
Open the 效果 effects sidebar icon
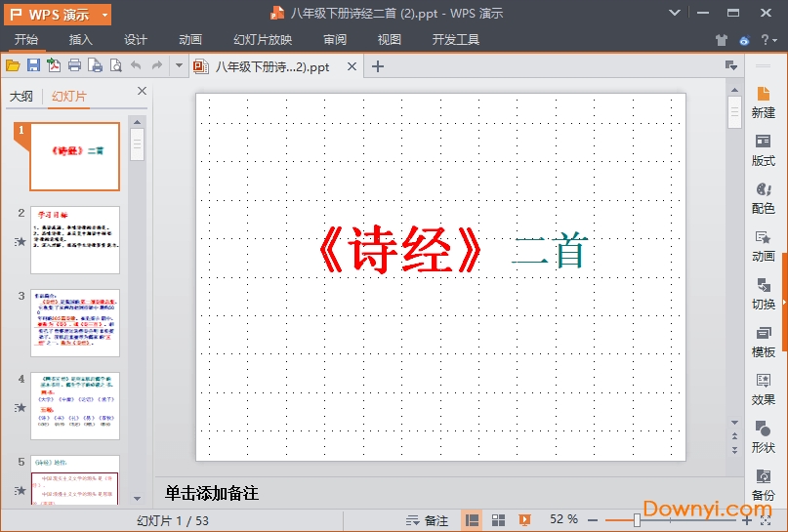[763, 389]
